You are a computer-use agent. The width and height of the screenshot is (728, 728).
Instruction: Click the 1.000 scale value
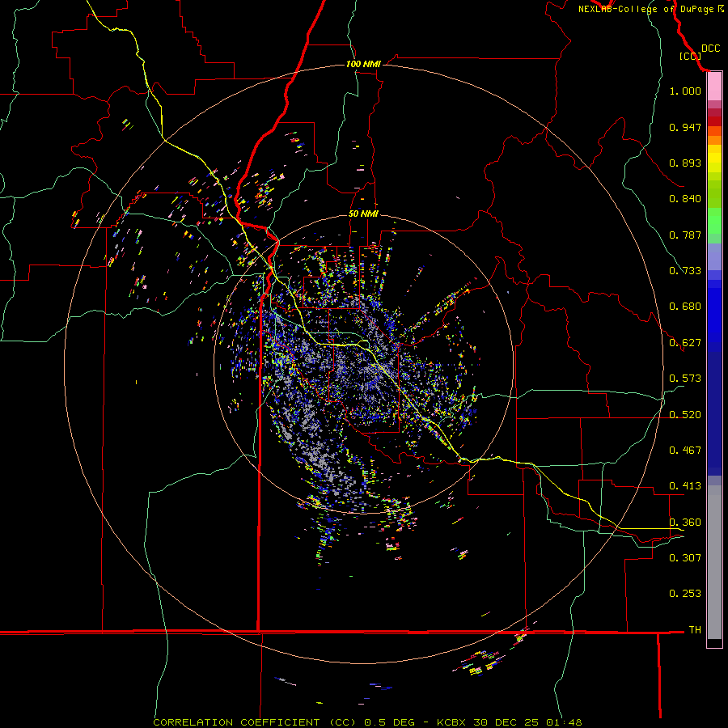tap(685, 91)
